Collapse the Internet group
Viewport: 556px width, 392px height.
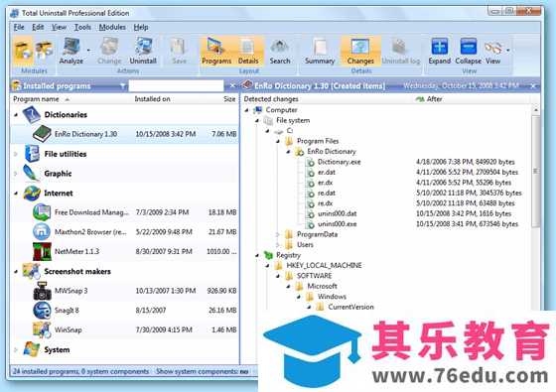(16, 194)
